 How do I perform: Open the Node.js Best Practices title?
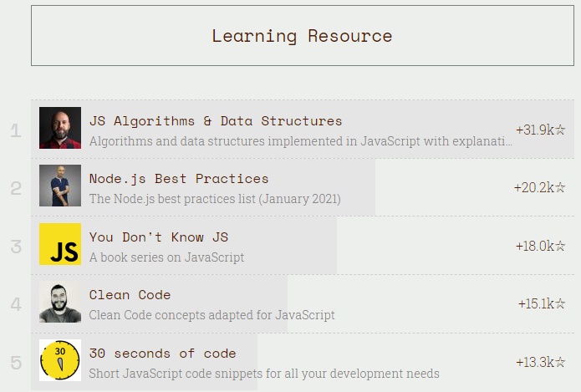coord(179,179)
